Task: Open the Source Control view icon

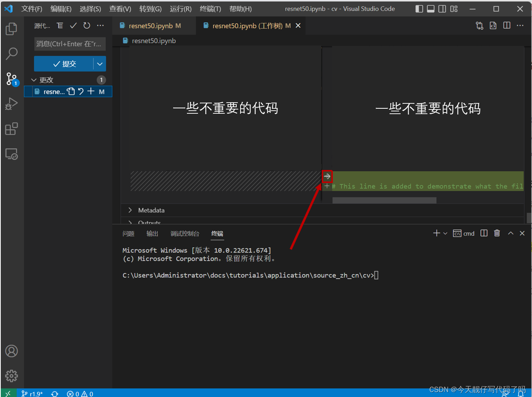Action: coord(11,79)
